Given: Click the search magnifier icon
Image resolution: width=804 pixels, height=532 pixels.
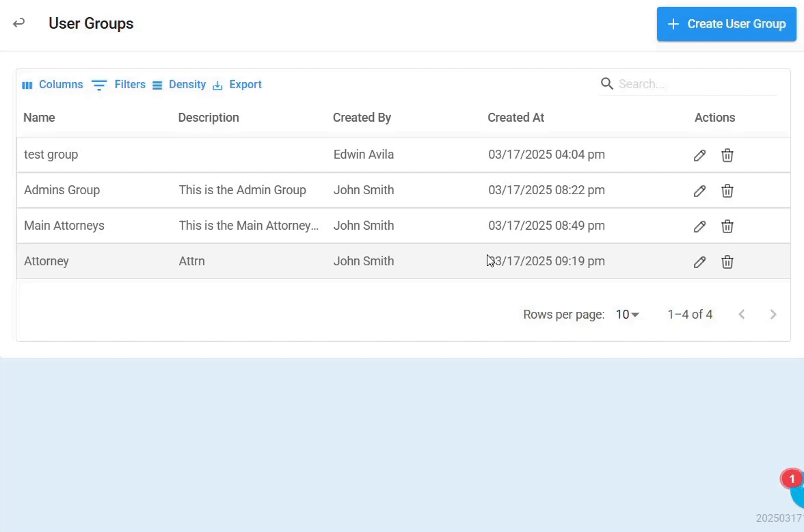Looking at the screenshot, I should click(x=606, y=83).
